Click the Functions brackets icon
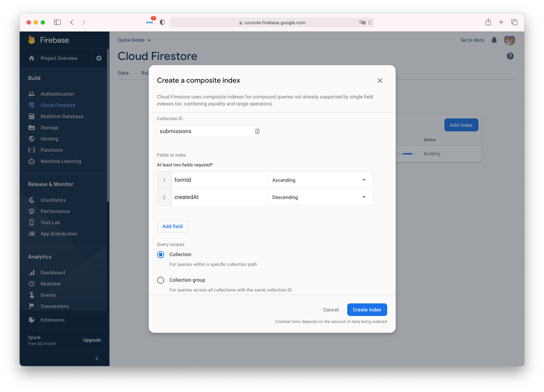 point(32,150)
